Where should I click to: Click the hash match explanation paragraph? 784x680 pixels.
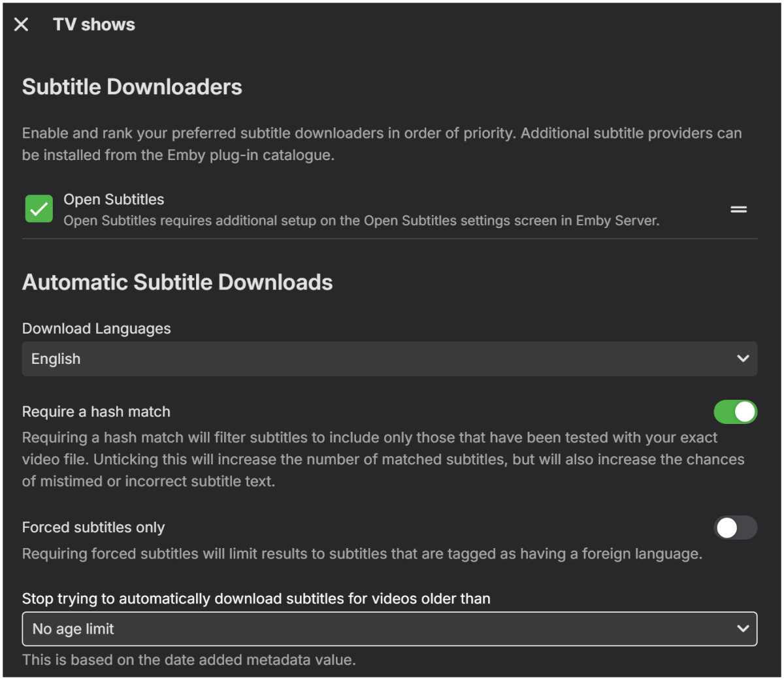[x=383, y=459]
